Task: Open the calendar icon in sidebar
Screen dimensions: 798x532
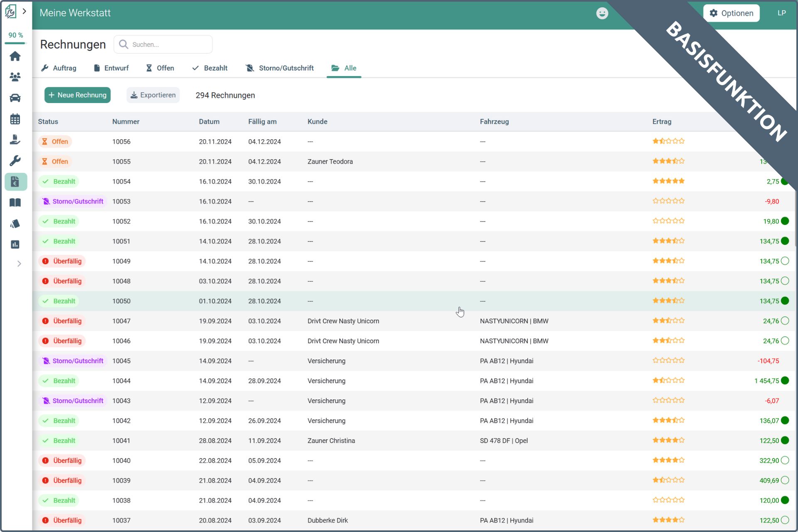Action: click(15, 119)
